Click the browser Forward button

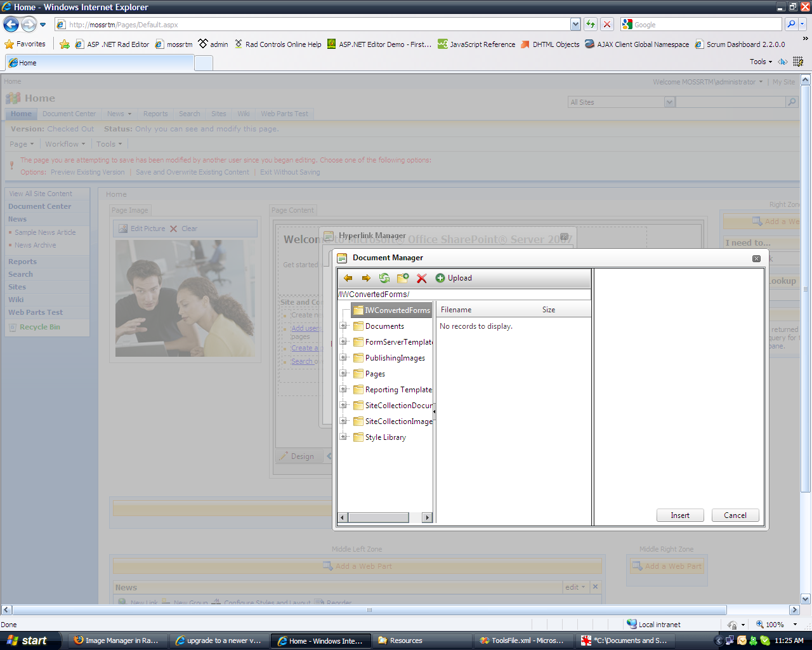click(29, 25)
